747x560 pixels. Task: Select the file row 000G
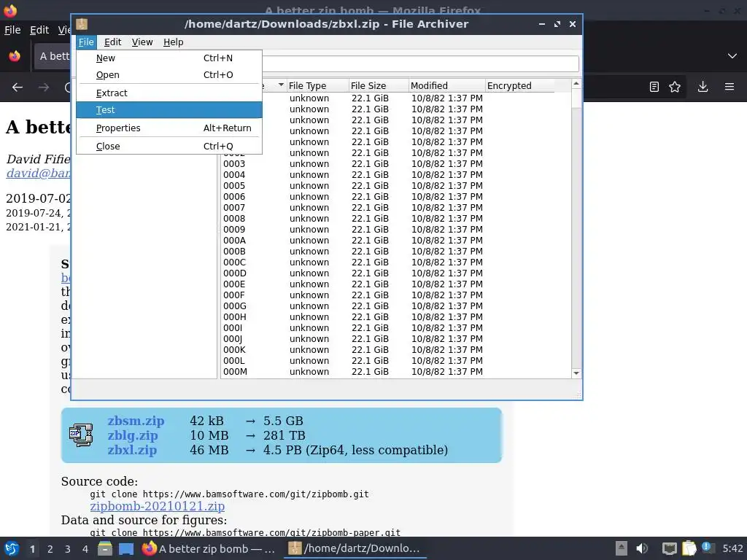click(395, 306)
